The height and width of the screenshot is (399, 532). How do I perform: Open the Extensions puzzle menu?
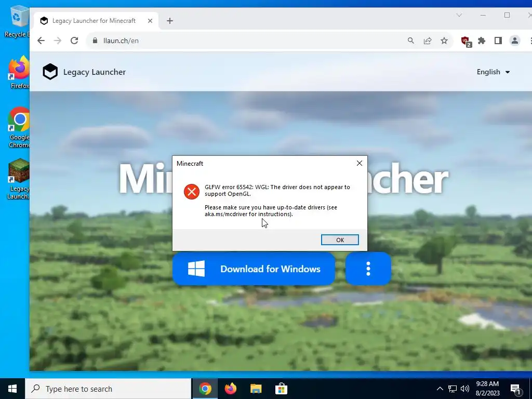click(x=482, y=41)
